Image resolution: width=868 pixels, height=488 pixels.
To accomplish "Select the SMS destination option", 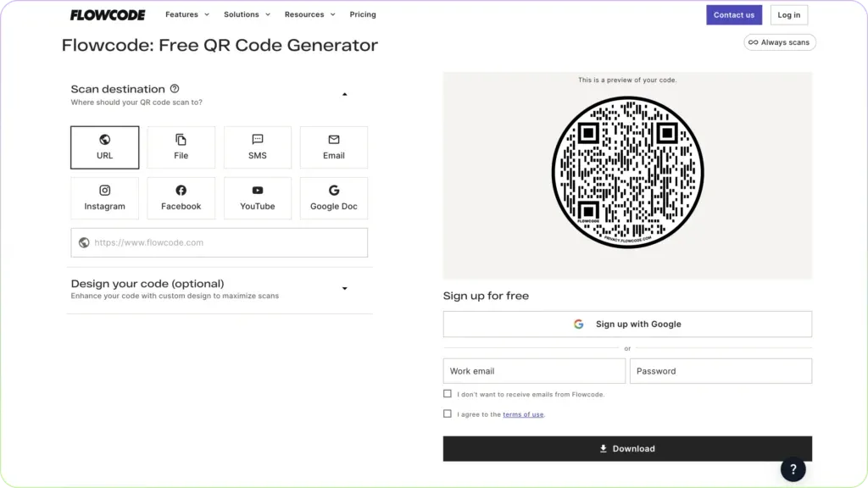I will (x=257, y=147).
